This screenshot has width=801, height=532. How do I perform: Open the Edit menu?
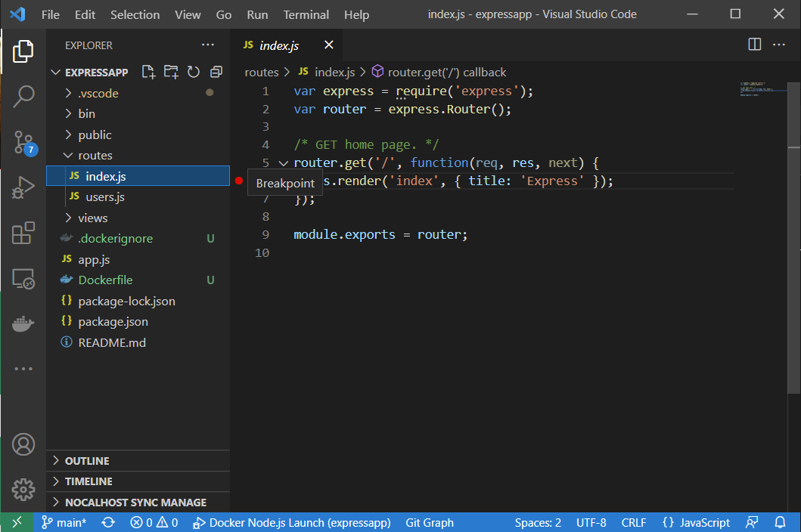pos(85,15)
